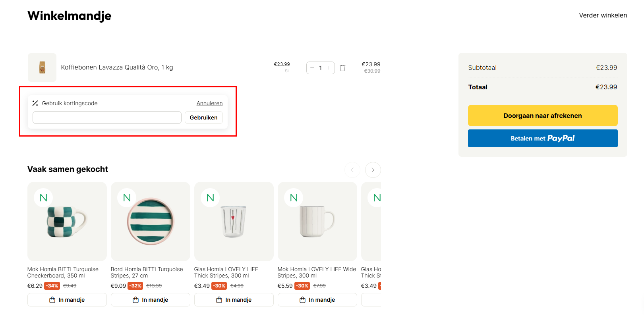Screen dimensions: 644x316
Task: Click the discount code input field
Action: [x=107, y=118]
